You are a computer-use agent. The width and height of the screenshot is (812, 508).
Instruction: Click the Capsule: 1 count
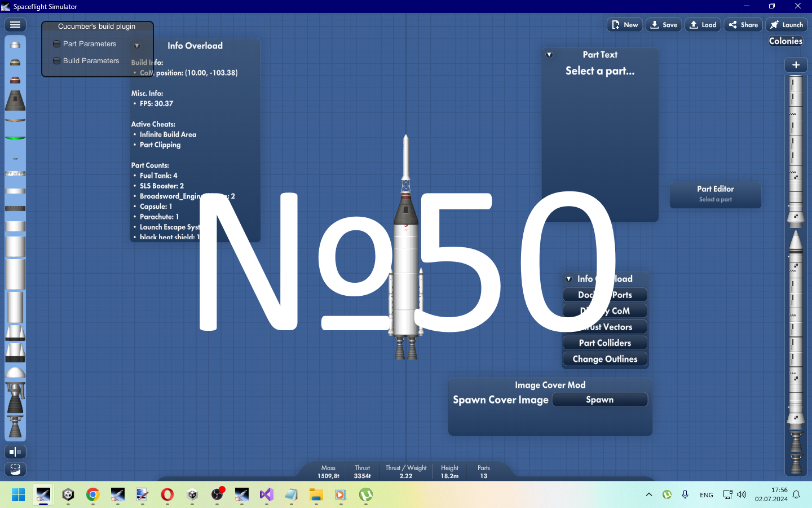click(x=156, y=207)
